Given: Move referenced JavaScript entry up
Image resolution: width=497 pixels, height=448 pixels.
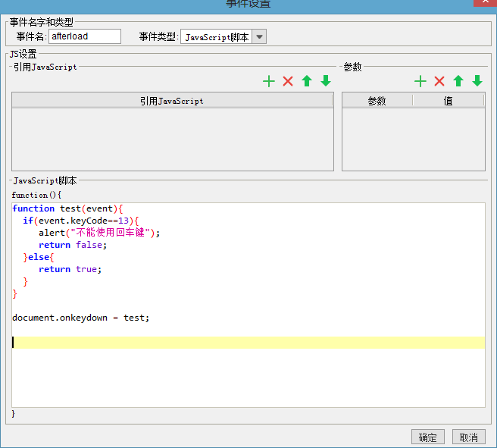Looking at the screenshot, I should pos(307,81).
